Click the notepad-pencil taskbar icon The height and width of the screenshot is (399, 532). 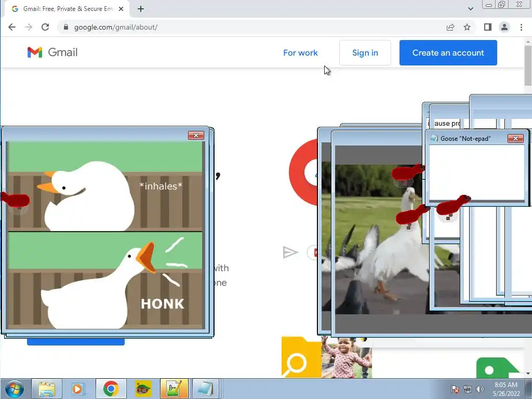pyautogui.click(x=174, y=389)
